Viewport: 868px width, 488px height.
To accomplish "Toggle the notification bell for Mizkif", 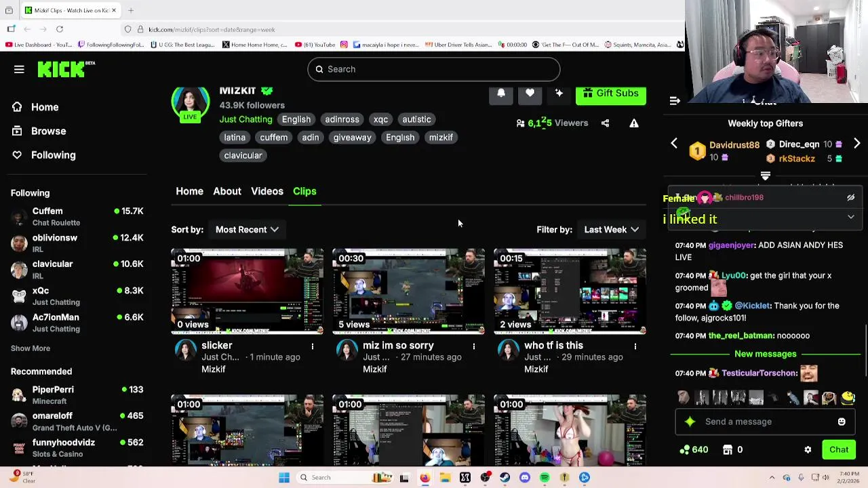I will 501,94.
